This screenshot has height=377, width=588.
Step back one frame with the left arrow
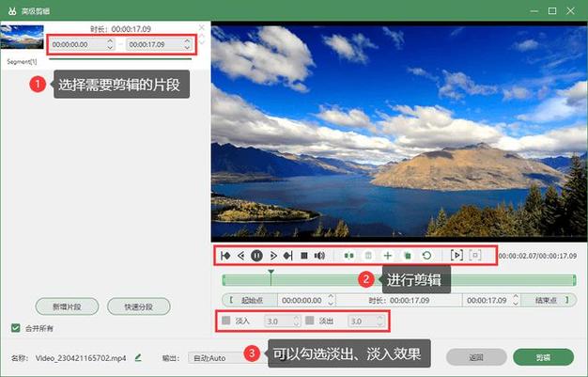(x=240, y=256)
